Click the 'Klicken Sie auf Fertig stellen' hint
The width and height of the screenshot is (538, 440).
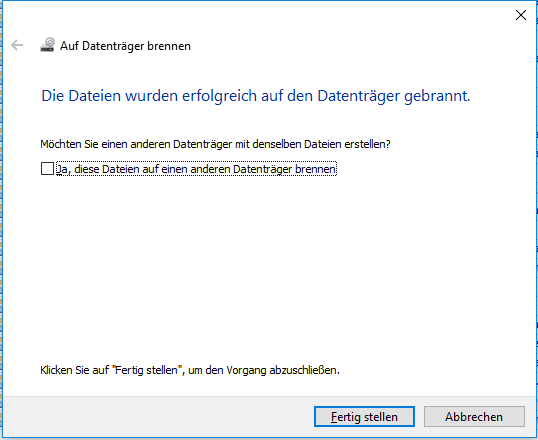coord(190,370)
